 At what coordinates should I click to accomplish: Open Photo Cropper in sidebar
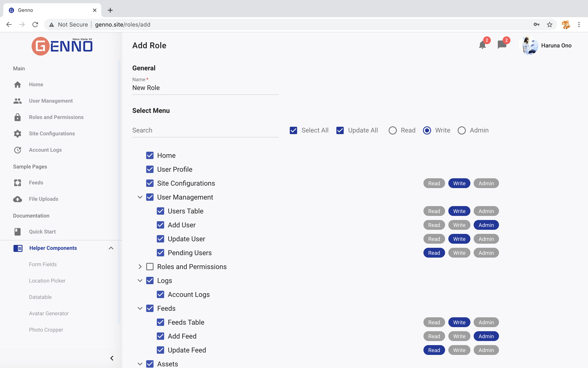coord(46,330)
